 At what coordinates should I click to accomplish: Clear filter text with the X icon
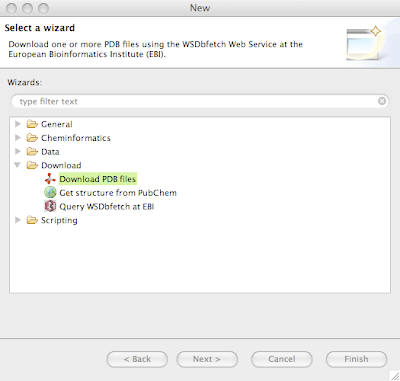(382, 101)
